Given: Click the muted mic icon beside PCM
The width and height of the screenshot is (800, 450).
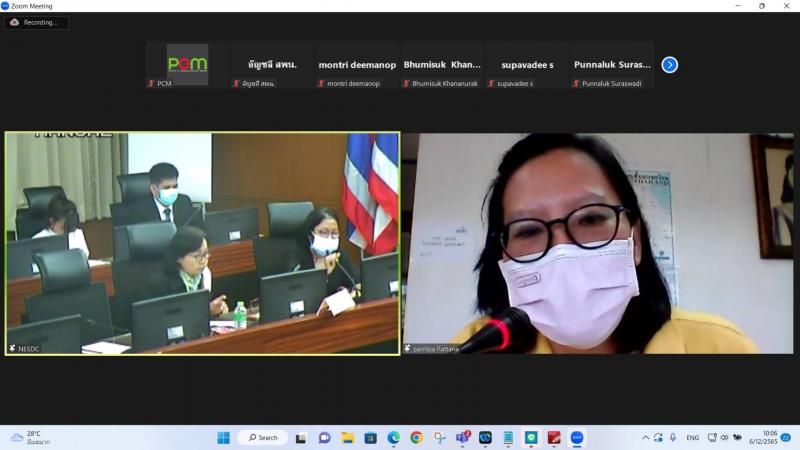Looking at the screenshot, I should [151, 83].
